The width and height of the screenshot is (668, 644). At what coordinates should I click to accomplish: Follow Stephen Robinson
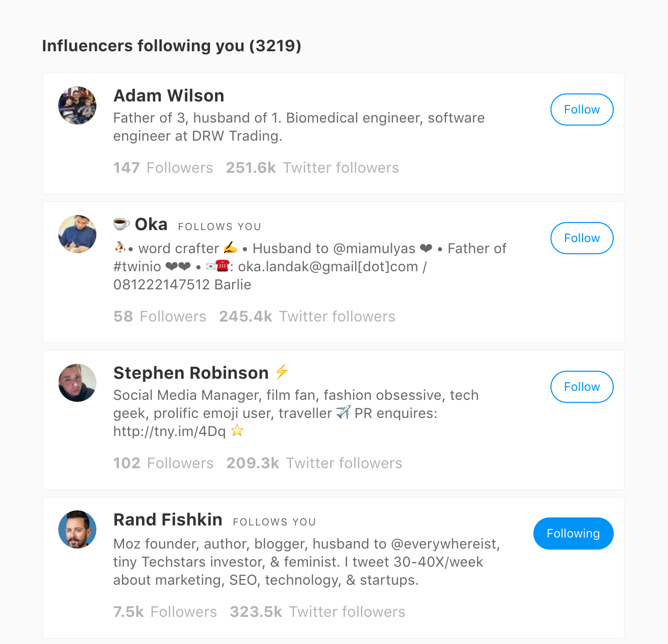pos(582,387)
